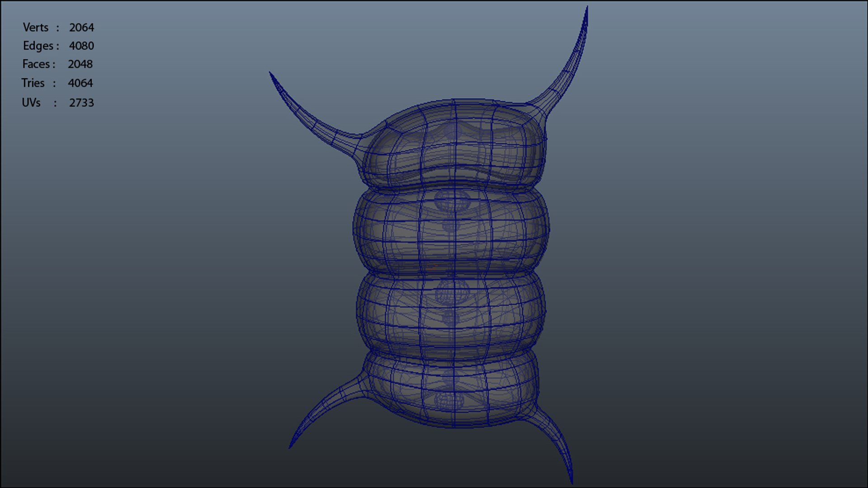Click the Verts label

[x=36, y=28]
